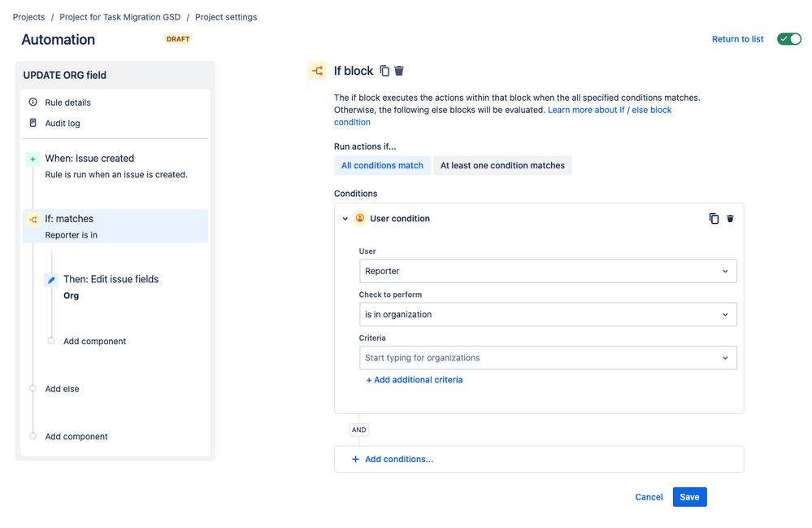Click the Return to list link

[737, 39]
